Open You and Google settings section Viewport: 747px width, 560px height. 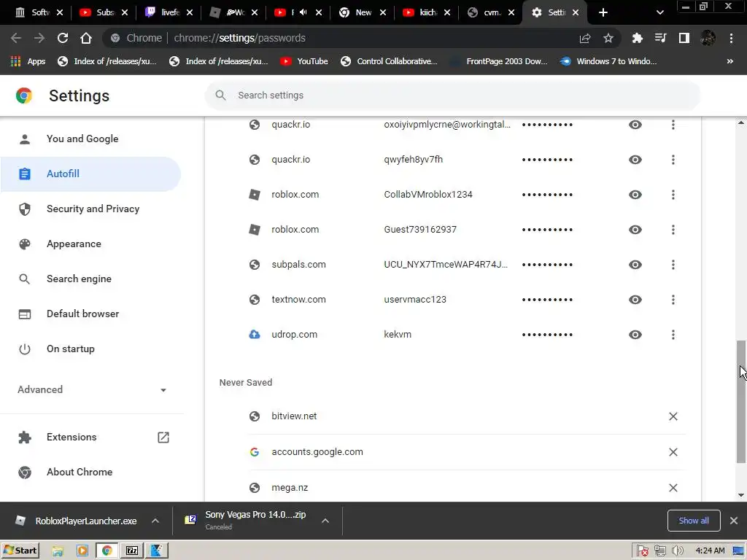pyautogui.click(x=90, y=139)
